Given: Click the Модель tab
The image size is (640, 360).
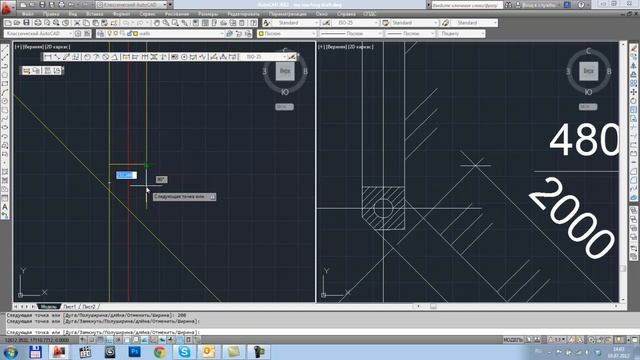Looking at the screenshot, I should (49, 307).
